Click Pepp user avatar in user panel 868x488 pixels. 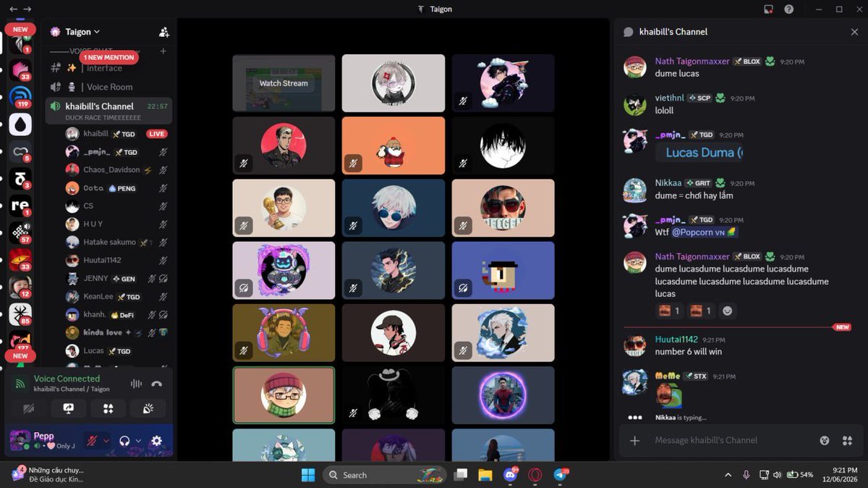click(20, 439)
